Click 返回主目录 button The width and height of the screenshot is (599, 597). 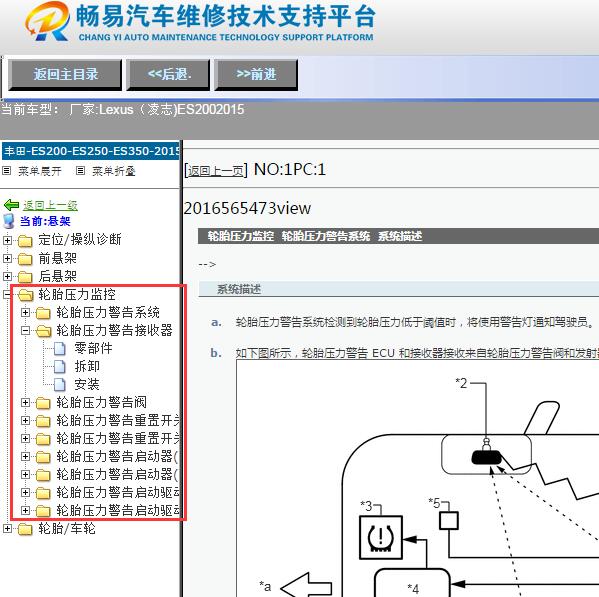65,74
